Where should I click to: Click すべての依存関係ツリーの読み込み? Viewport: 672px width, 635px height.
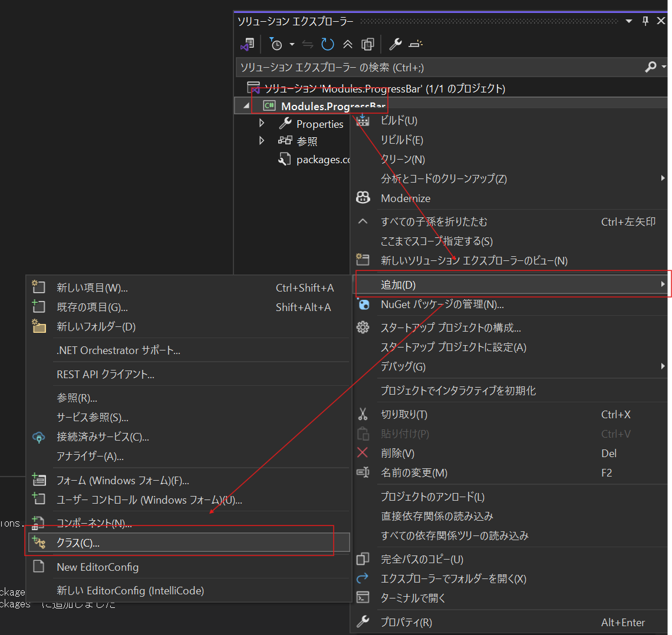point(510,535)
